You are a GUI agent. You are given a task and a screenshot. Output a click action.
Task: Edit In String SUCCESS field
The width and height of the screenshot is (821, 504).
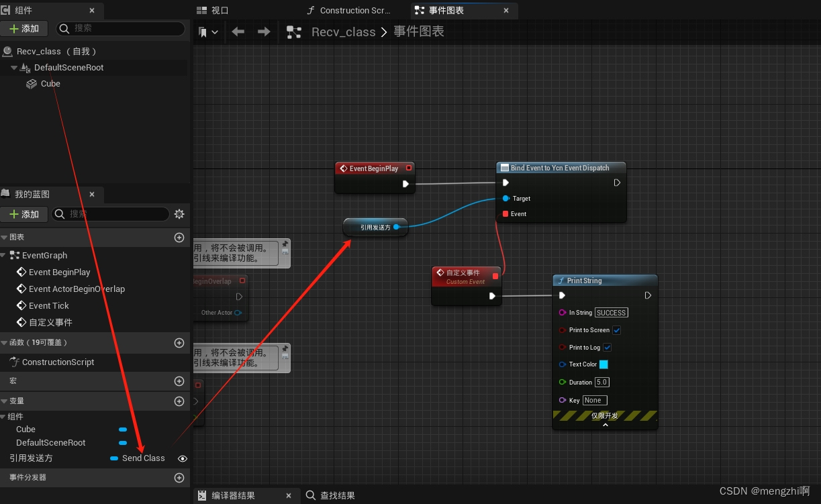tap(611, 313)
